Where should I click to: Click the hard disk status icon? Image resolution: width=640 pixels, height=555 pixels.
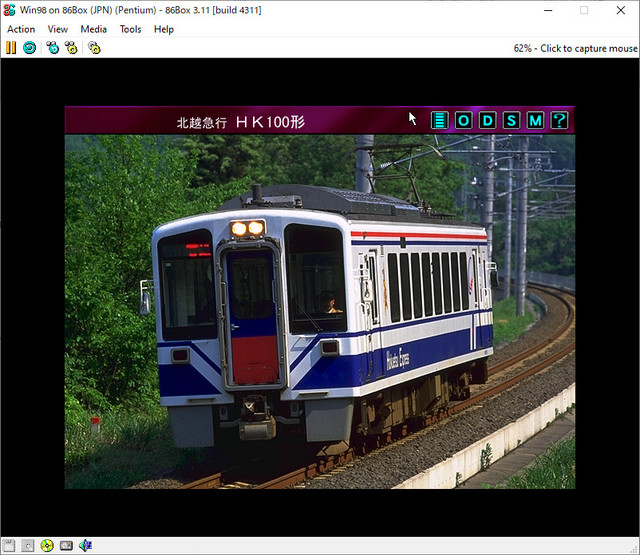[x=66, y=546]
